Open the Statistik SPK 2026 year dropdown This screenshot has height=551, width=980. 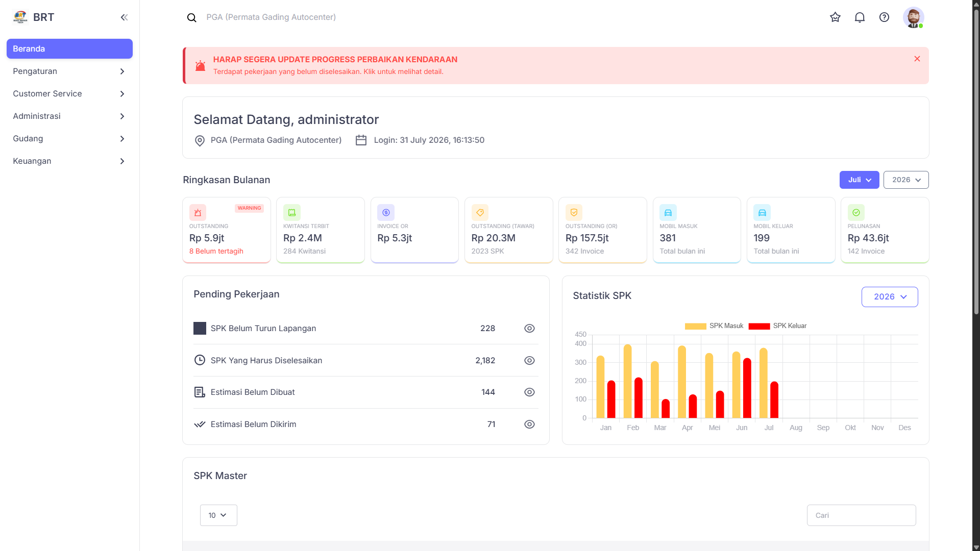click(889, 297)
